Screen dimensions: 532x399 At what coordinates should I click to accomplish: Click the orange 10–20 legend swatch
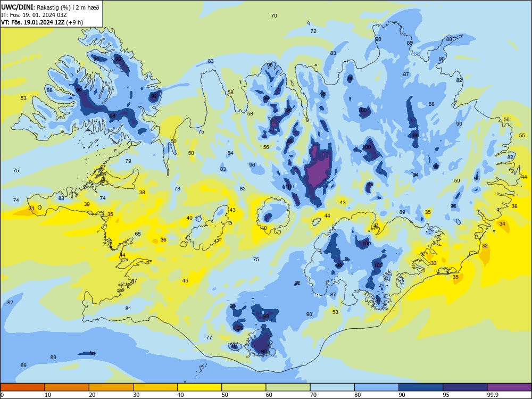point(67,387)
